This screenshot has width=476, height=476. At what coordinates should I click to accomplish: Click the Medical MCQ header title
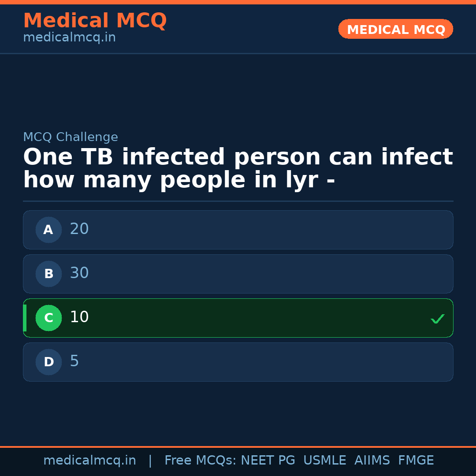pyautogui.click(x=95, y=21)
